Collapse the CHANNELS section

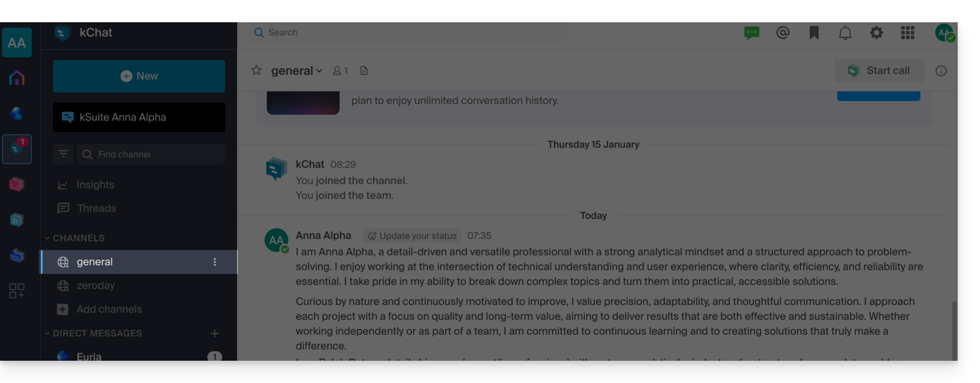pyautogui.click(x=74, y=238)
